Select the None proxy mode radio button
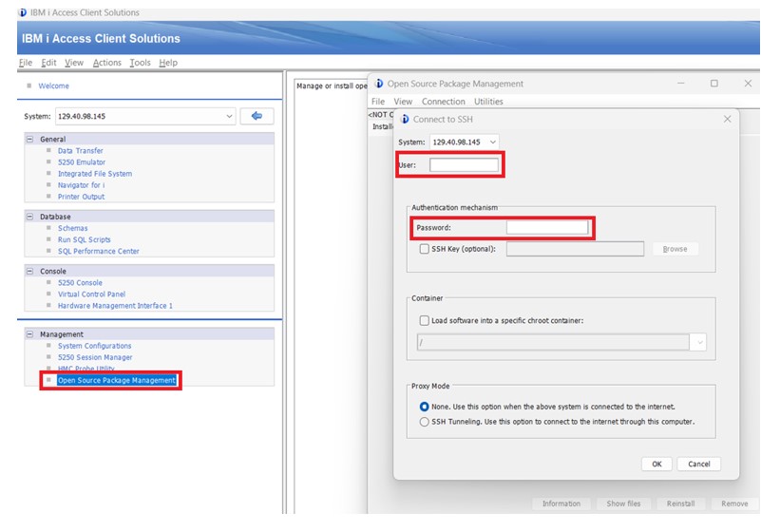Screen dimensions: 780x532 pyautogui.click(x=424, y=407)
